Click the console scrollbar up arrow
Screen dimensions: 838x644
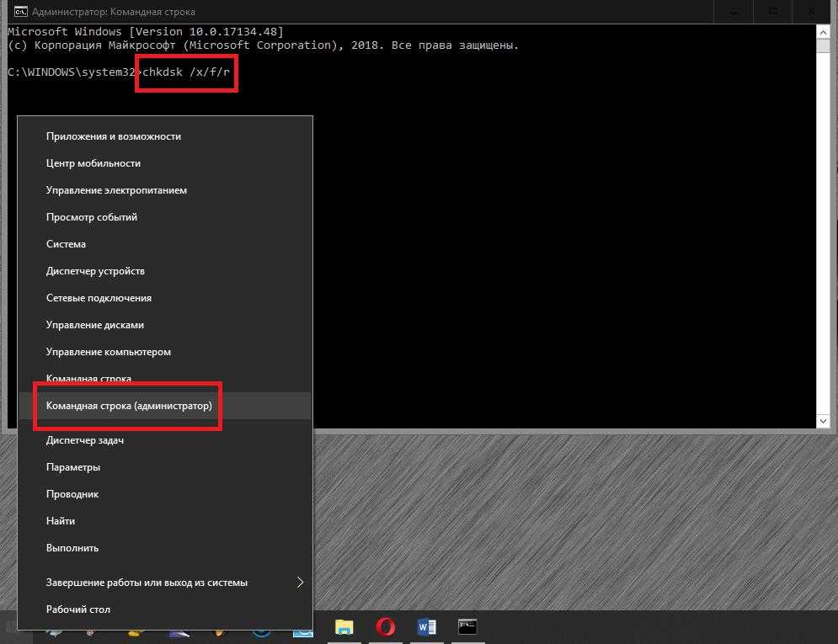pyautogui.click(x=824, y=31)
